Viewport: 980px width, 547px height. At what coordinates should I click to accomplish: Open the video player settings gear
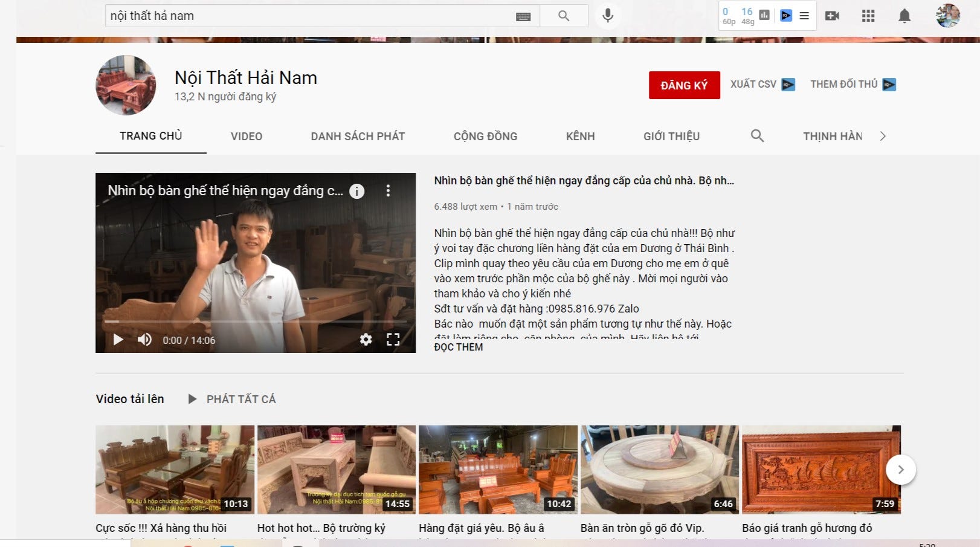coord(366,340)
